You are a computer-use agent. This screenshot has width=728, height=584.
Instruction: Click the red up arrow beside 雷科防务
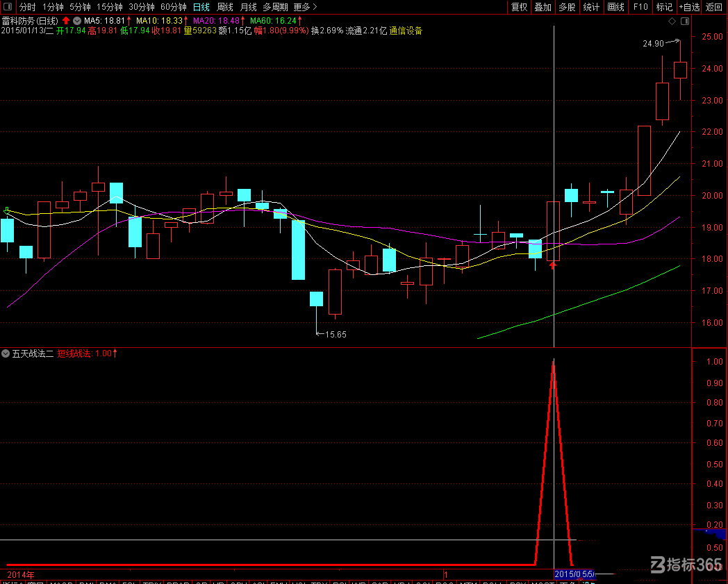point(66,20)
